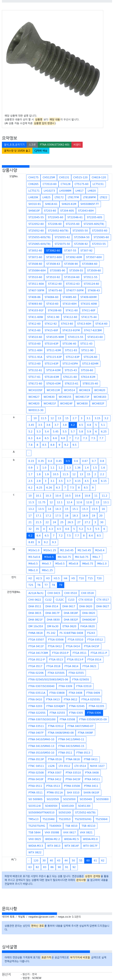The height and width of the screenshot is (980, 114).
Task: Click the 스크류 category tag
Action: coord(32,145)
